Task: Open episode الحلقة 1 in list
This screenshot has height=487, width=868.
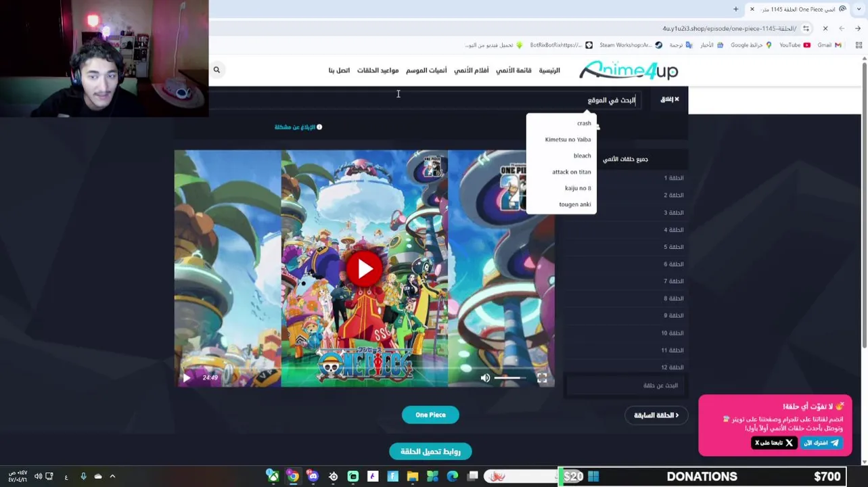Action: pos(673,178)
